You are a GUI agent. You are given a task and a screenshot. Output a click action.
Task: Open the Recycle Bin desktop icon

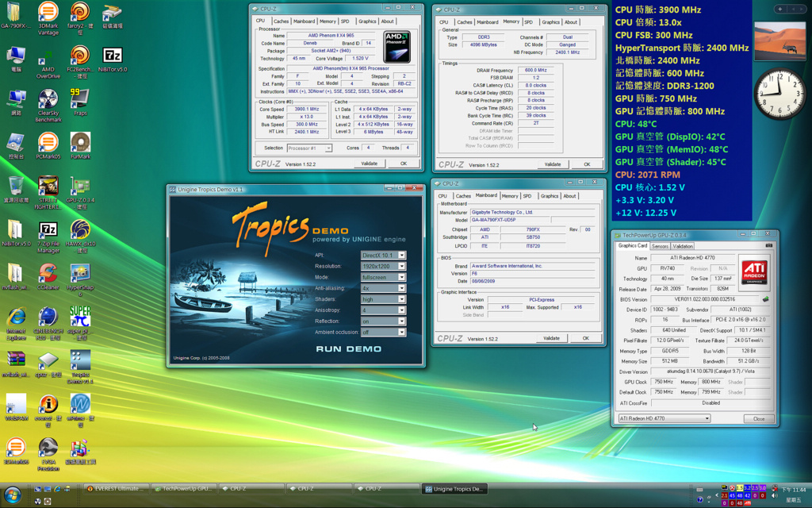[16, 189]
